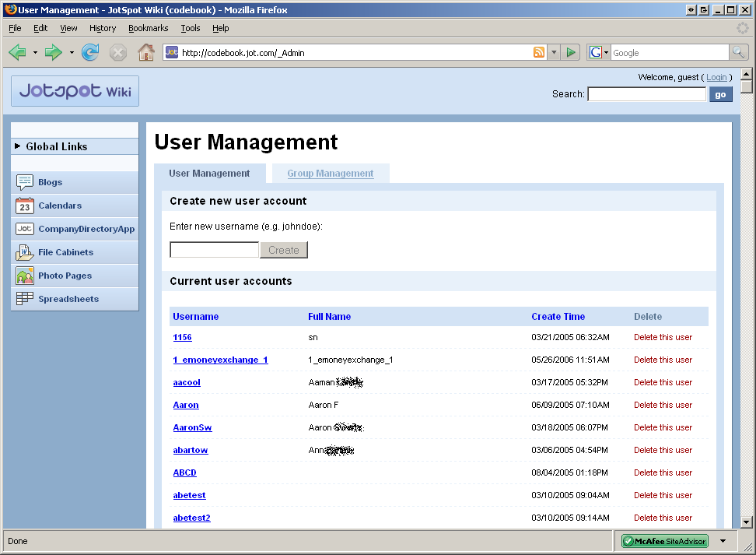This screenshot has width=756, height=555.
Task: Open the File menu
Action: pos(15,28)
